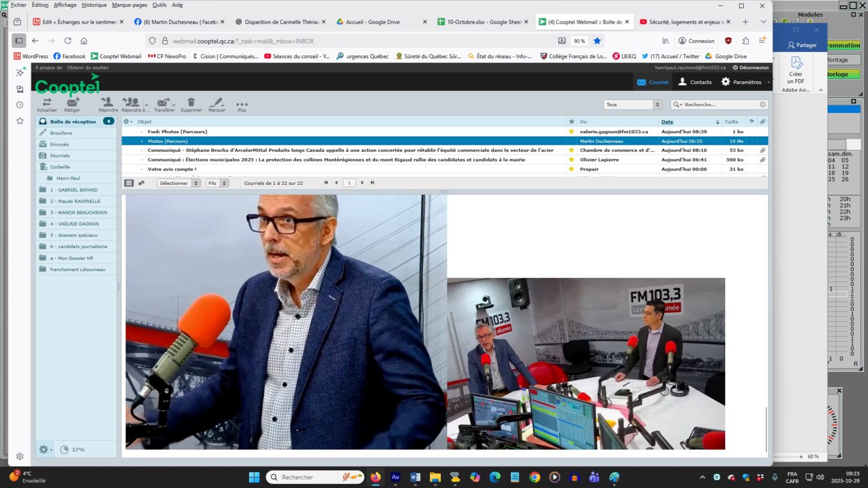Open the Marque-pages menu

129,5
